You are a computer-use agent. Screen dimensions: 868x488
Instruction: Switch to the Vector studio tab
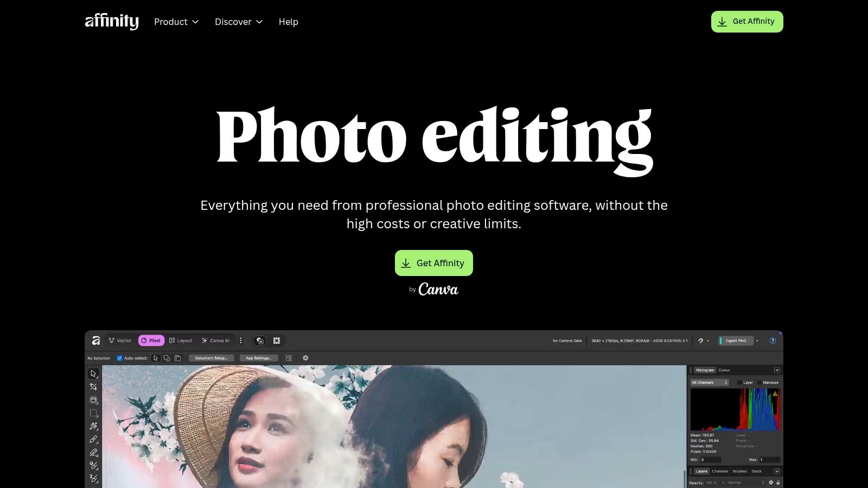[120, 341]
